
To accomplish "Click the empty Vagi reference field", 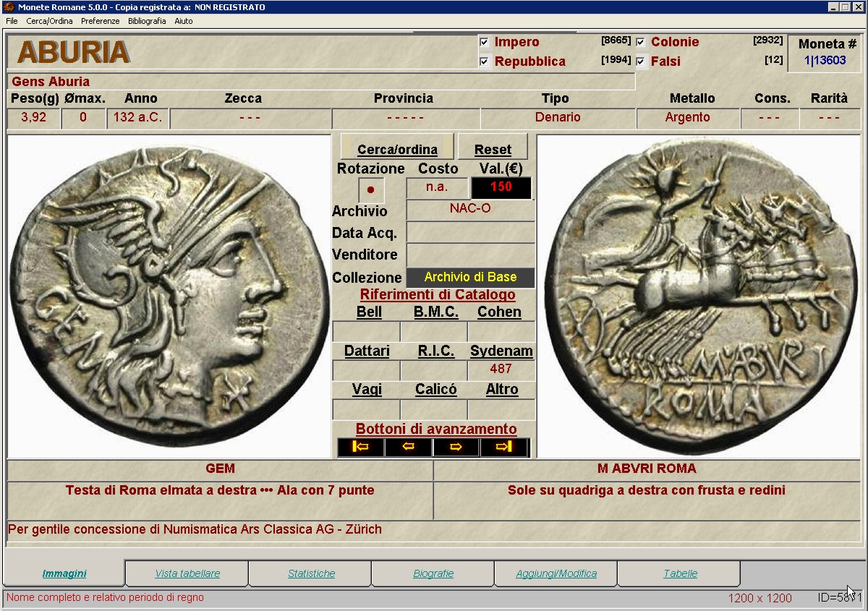I will tap(366, 409).
